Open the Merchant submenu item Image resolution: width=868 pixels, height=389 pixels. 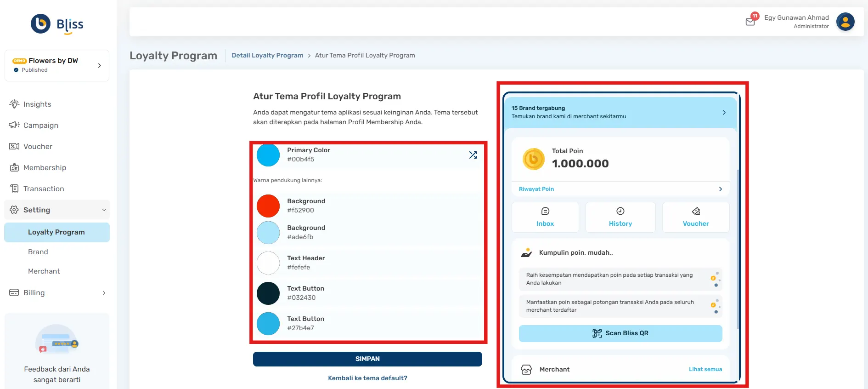coord(44,271)
